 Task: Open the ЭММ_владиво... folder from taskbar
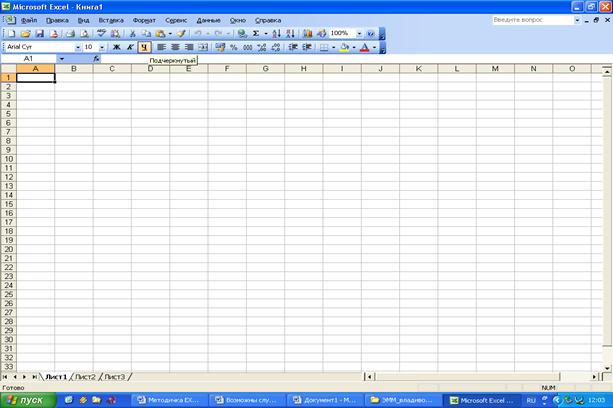[x=403, y=401]
